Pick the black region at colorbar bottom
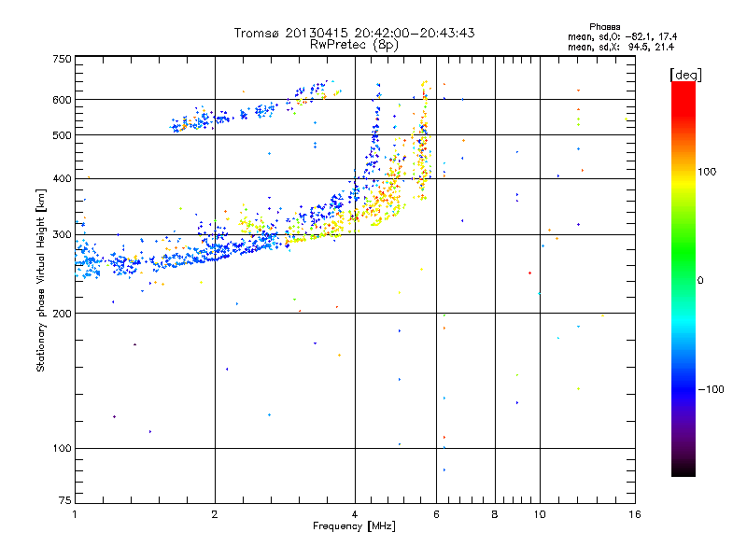 [683, 469]
